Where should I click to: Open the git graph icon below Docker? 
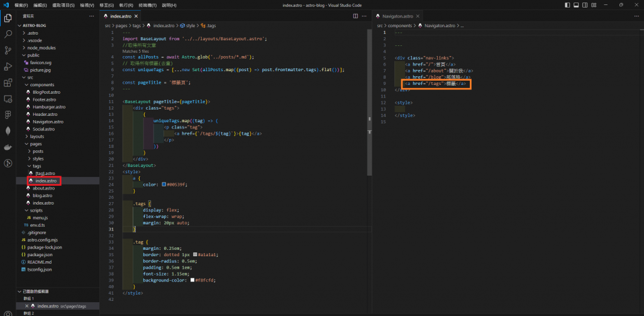[x=8, y=163]
